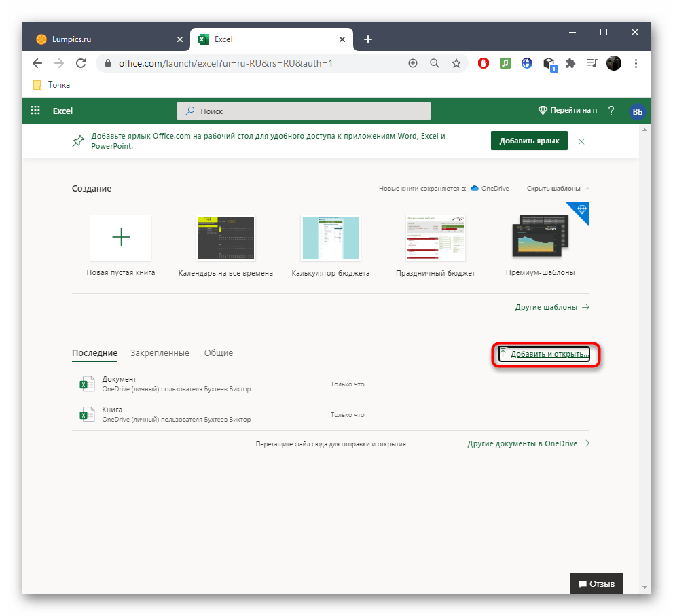Open the Точка bookmarks folder
673x616 pixels.
(x=52, y=85)
